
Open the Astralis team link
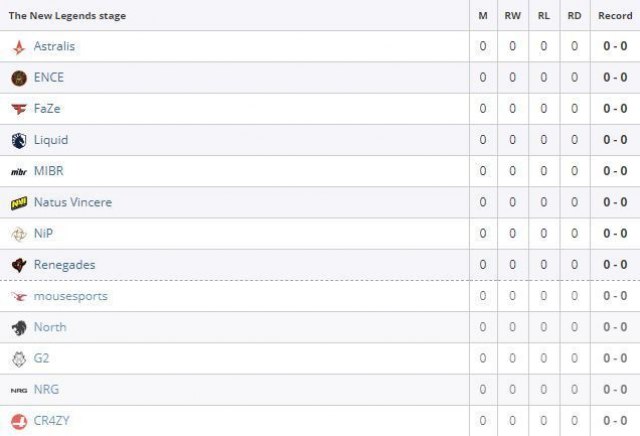pos(54,47)
